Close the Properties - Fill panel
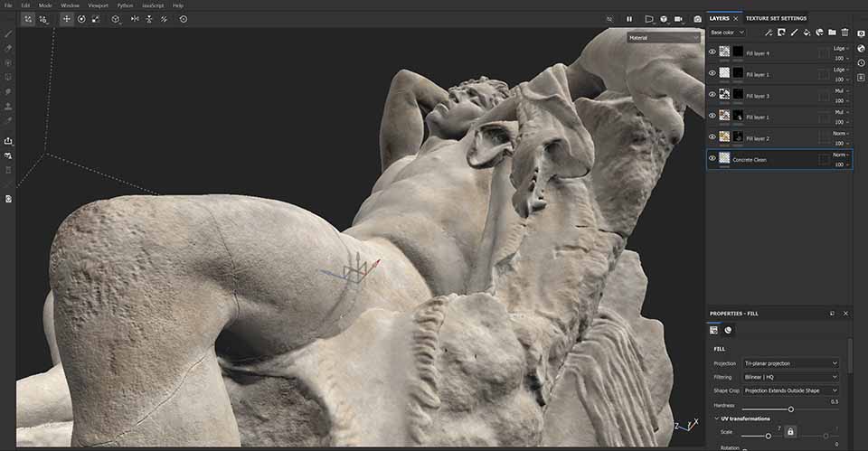This screenshot has height=451, width=868. tap(845, 314)
